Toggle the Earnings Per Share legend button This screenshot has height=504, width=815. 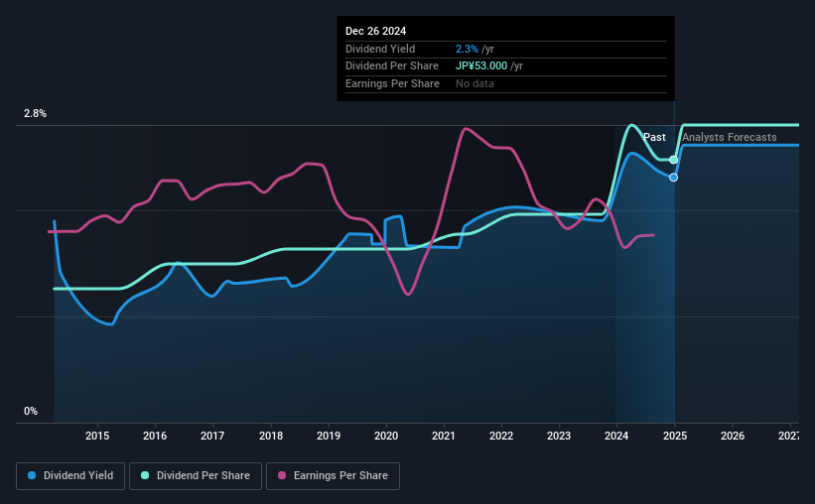(334, 476)
